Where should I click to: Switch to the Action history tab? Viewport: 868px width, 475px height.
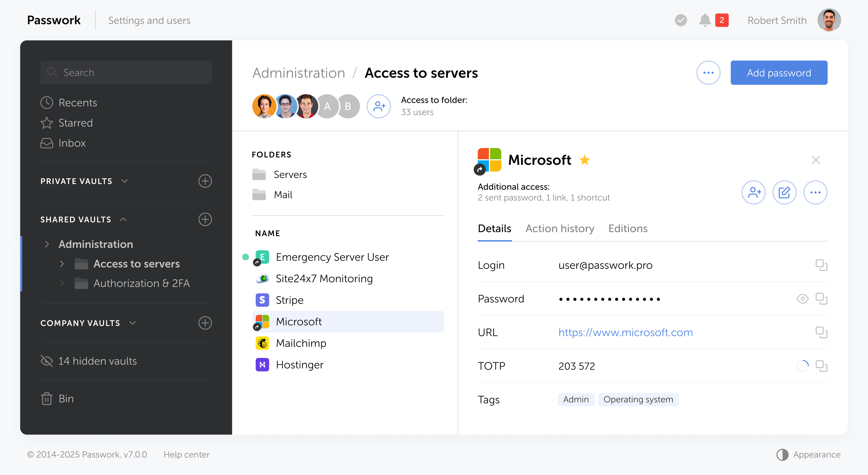point(560,228)
